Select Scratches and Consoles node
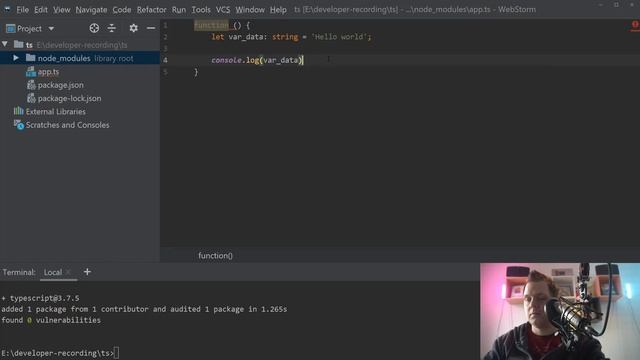The image size is (640, 360). (67, 125)
